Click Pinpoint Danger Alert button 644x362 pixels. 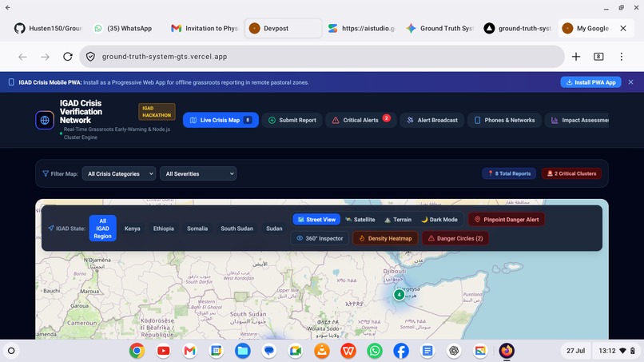point(507,220)
